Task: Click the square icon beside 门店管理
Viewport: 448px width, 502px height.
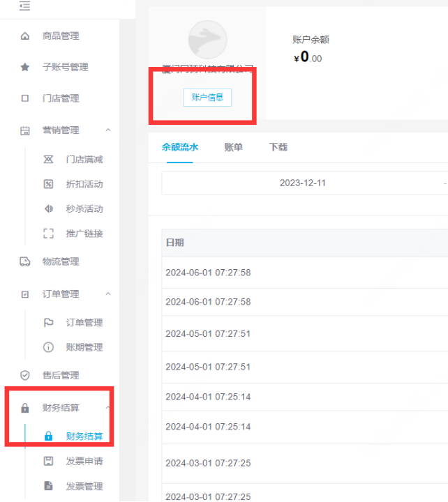Action: 25,98
